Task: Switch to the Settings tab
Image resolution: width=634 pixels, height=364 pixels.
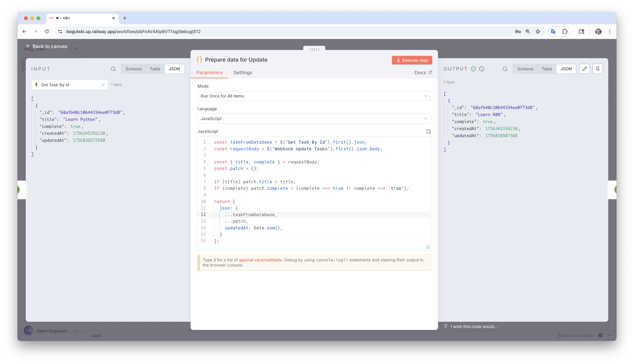Action: pyautogui.click(x=242, y=73)
